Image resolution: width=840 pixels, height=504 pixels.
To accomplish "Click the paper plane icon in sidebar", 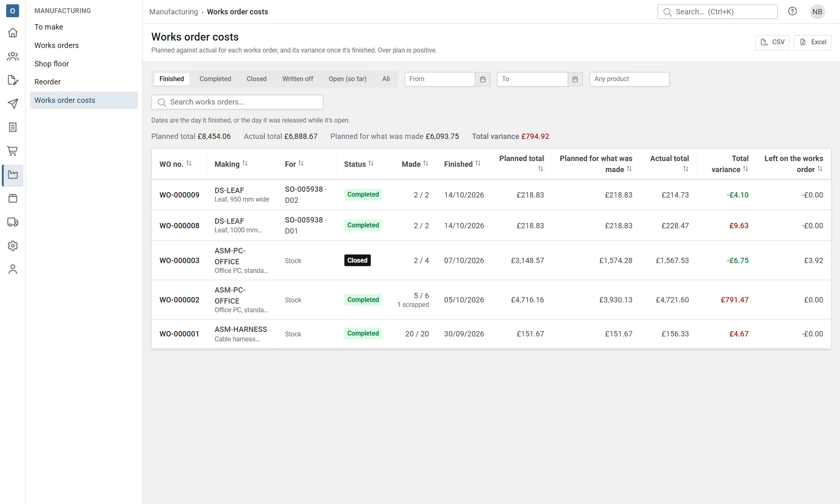I will pos(13,104).
